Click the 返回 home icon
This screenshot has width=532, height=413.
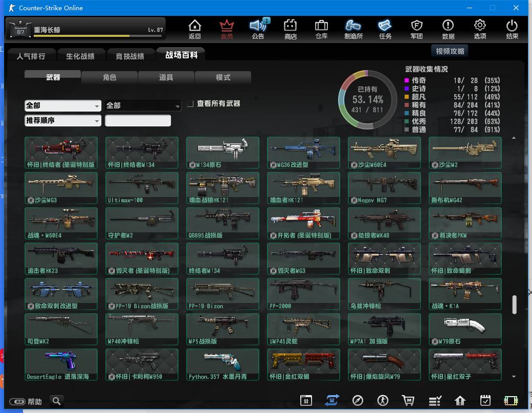click(x=195, y=29)
